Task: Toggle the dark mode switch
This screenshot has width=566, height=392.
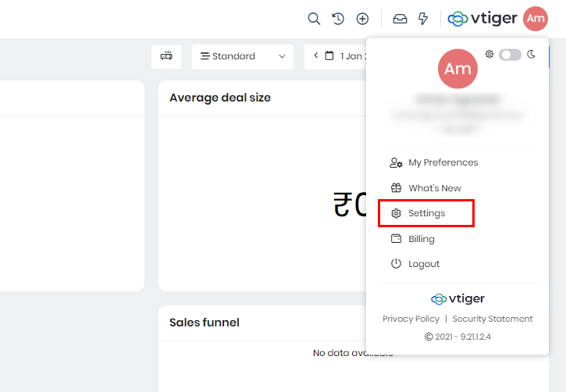Action: (x=510, y=55)
